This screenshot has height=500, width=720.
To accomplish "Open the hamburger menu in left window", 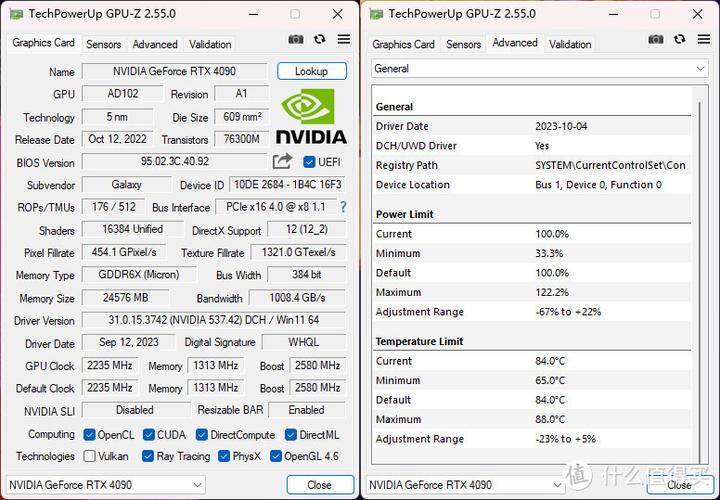I will pyautogui.click(x=344, y=40).
